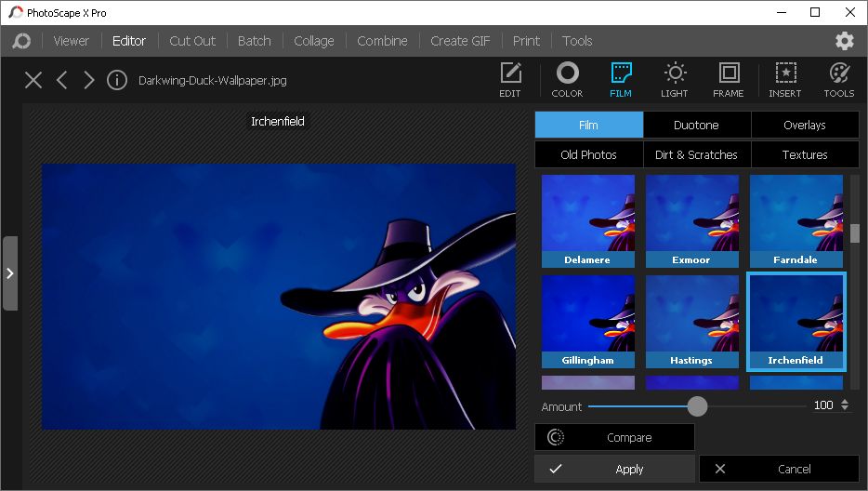Cancel the film effect
868x491 pixels.
click(x=779, y=469)
